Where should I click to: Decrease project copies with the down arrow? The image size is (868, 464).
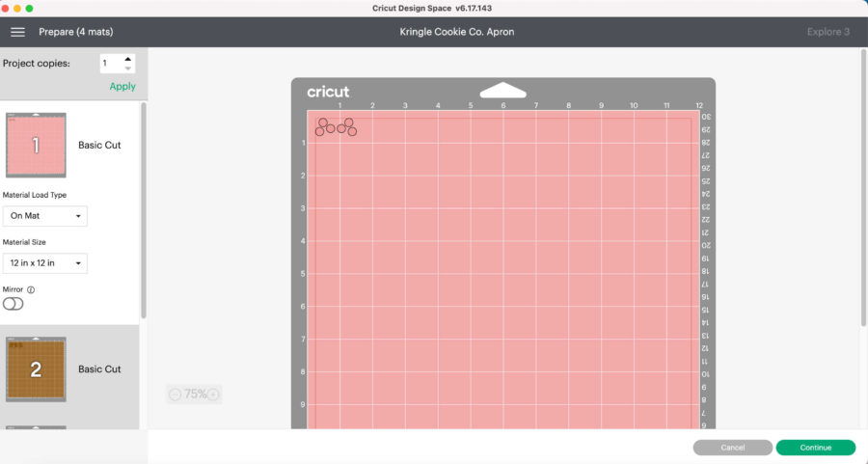point(128,68)
